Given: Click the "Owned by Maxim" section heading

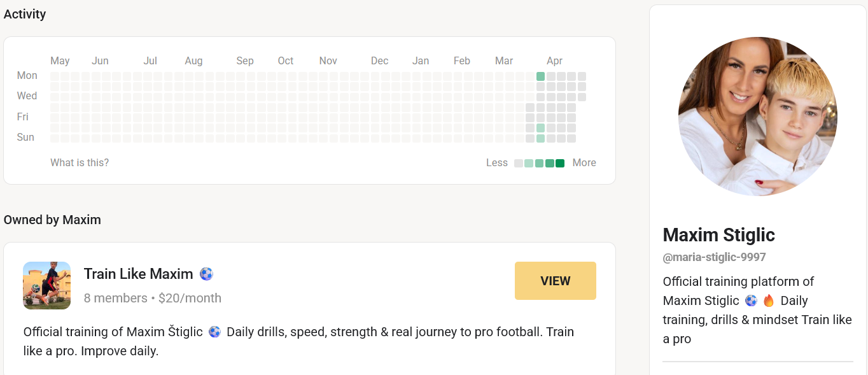Looking at the screenshot, I should pos(52,220).
